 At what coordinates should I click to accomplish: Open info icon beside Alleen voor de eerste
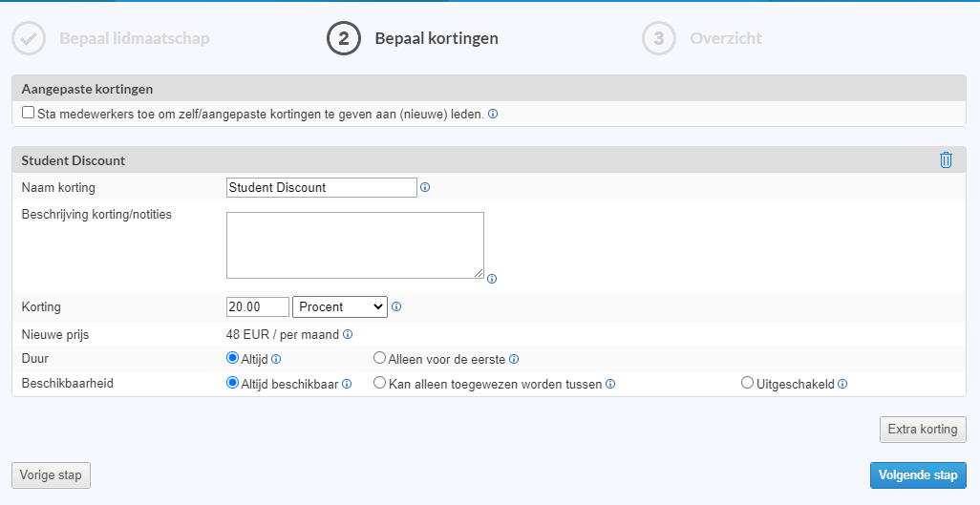point(514,359)
